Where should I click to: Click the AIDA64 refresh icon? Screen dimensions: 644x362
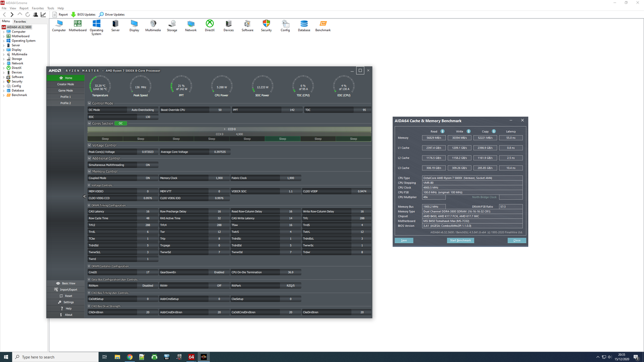tap(28, 15)
